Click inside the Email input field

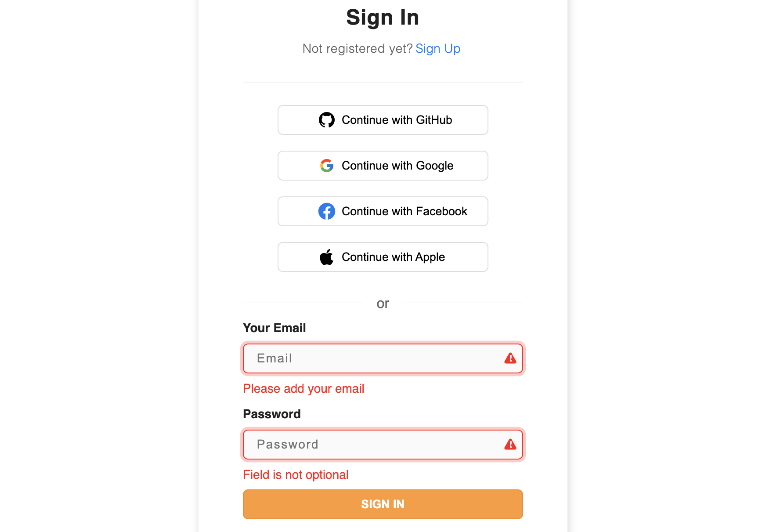373,358
